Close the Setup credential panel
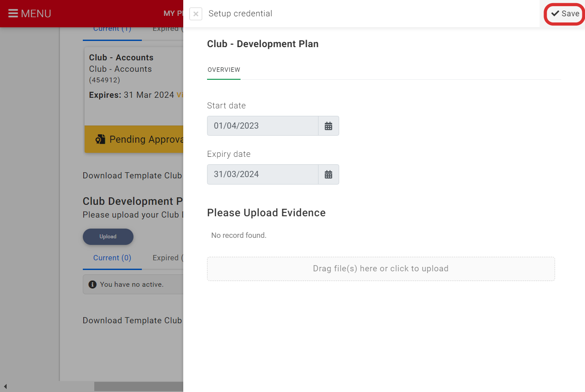Screen dimensions: 585x392 196,14
